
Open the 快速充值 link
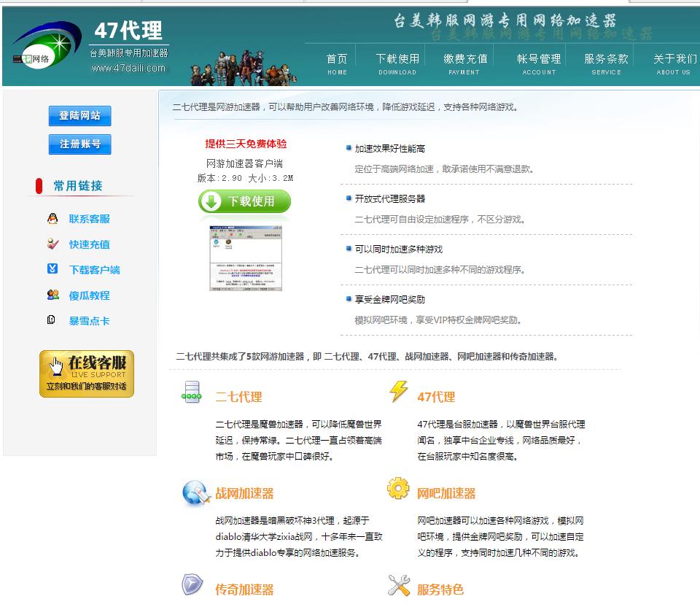[89, 244]
